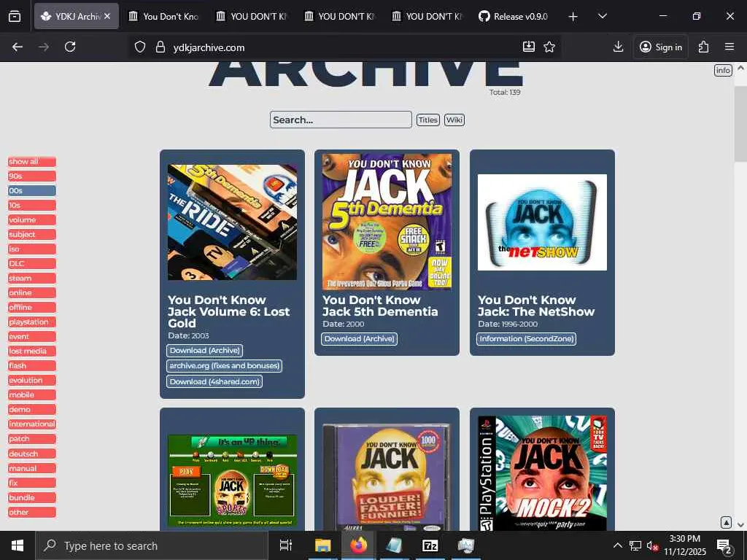Filter by event tag
The image size is (747, 560).
click(x=32, y=337)
